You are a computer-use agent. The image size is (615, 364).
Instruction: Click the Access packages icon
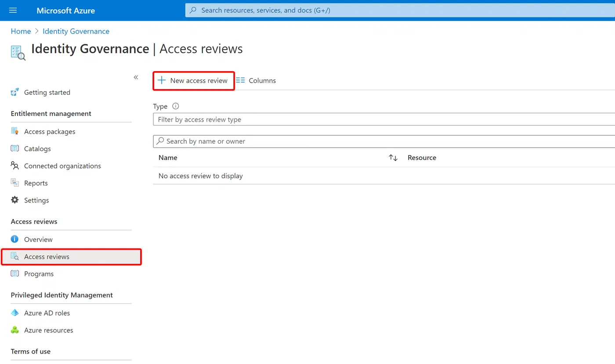[x=15, y=131]
